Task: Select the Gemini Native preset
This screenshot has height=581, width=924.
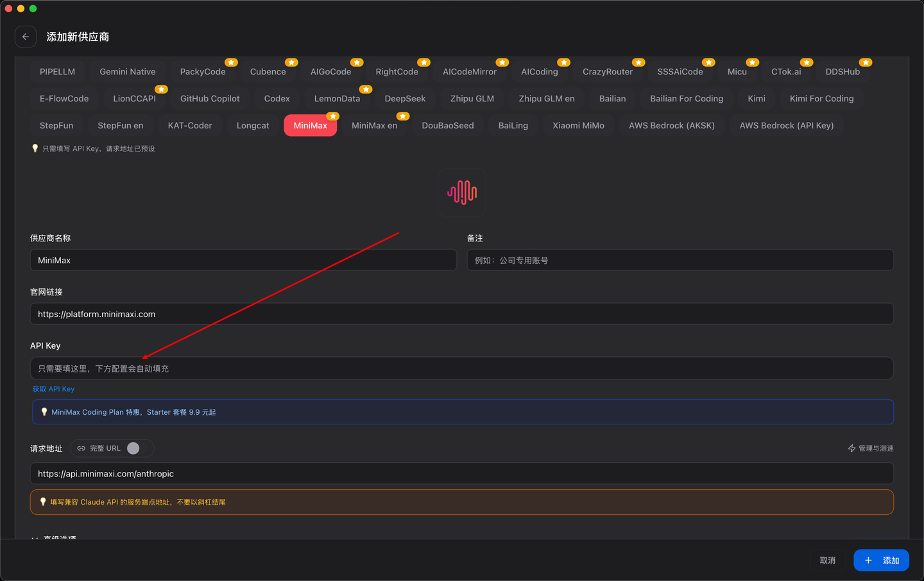Action: [128, 72]
